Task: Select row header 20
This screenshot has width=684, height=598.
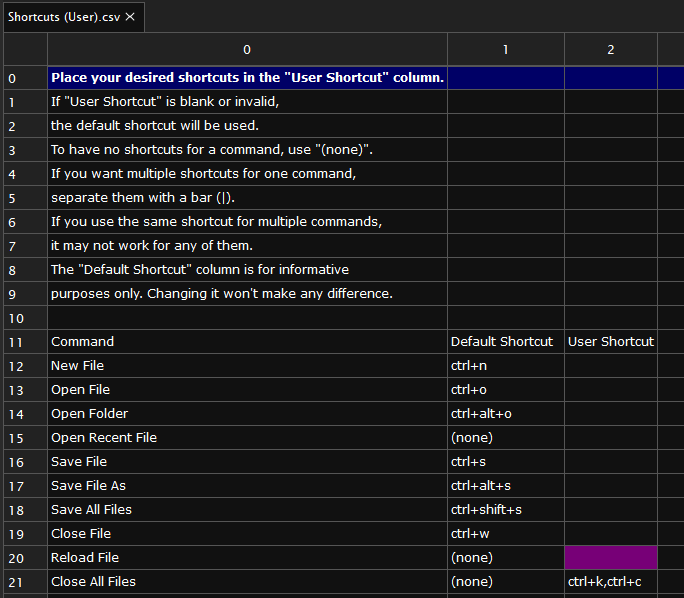Action: [x=25, y=557]
